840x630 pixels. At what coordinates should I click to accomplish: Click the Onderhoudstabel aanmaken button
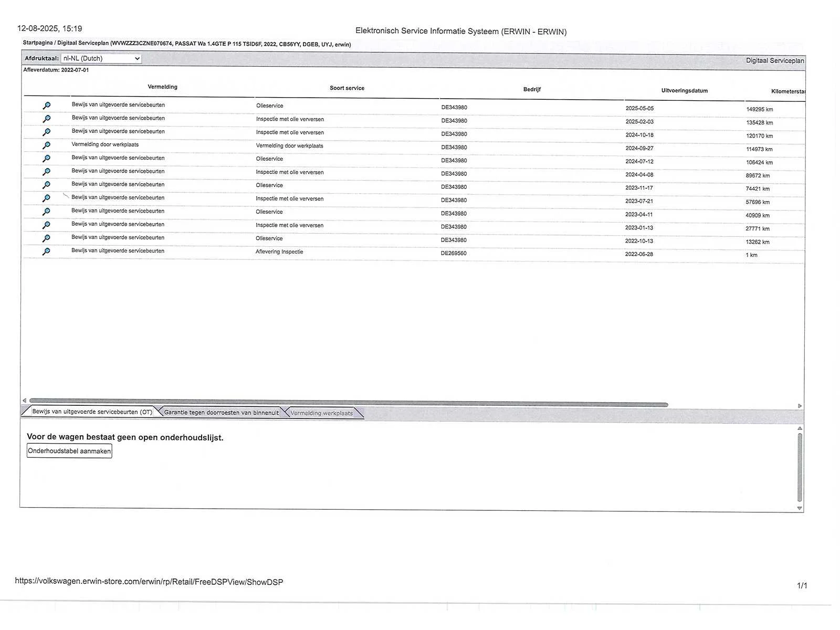(69, 451)
